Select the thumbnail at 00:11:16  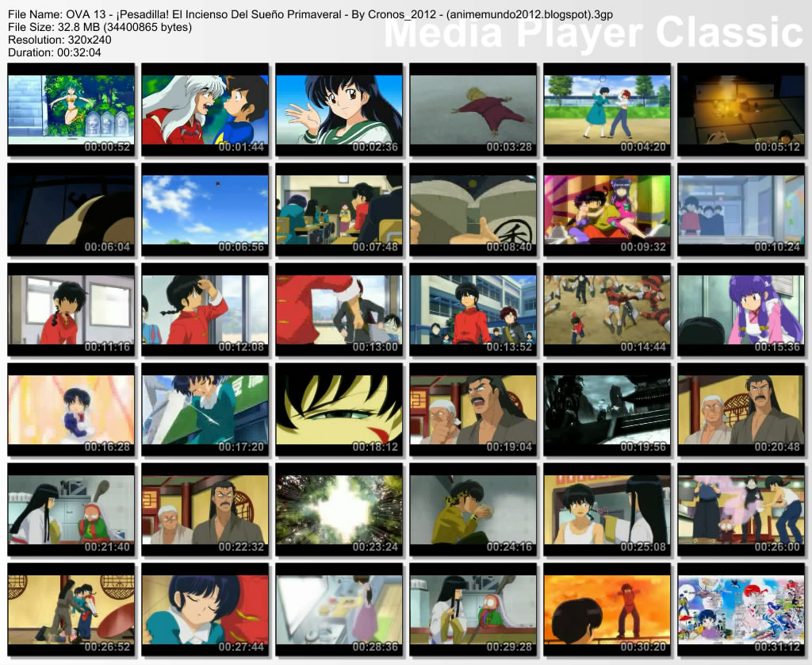tap(71, 309)
